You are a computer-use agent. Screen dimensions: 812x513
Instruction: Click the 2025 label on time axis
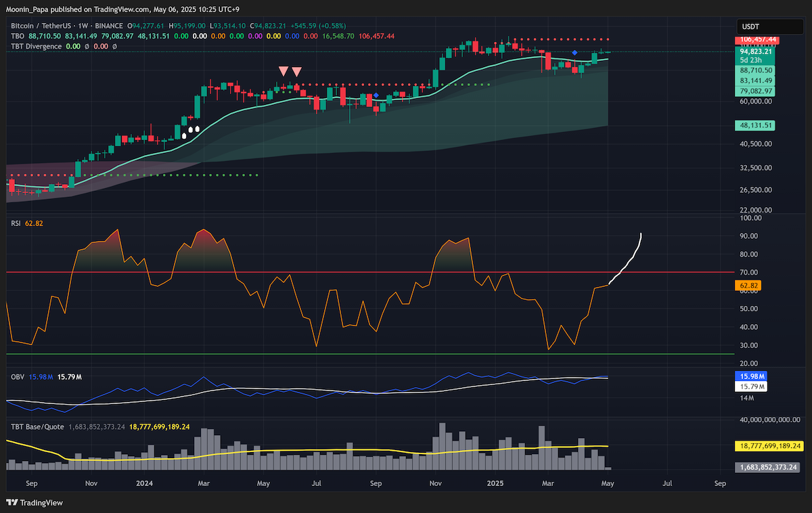tap(496, 484)
